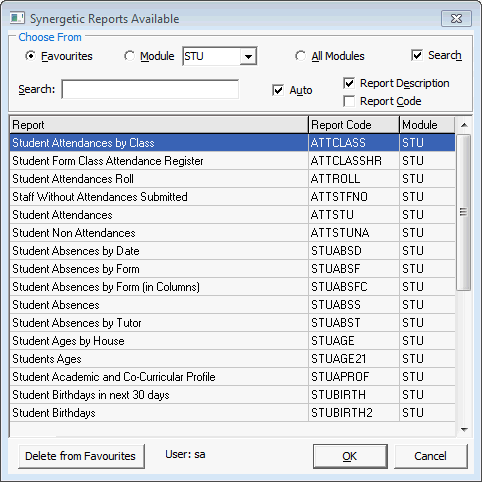Click the STUAPROF report code cell
Image resolution: width=482 pixels, height=482 pixels.
click(x=354, y=377)
